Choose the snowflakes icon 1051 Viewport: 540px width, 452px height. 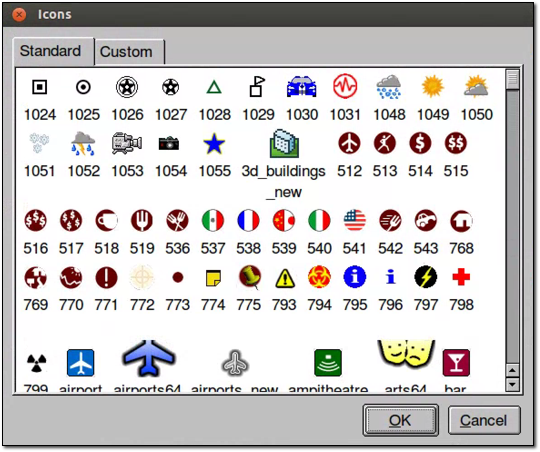coord(39,143)
